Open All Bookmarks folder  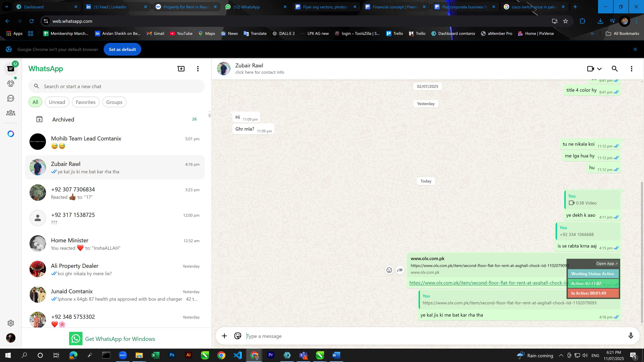tap(623, 34)
